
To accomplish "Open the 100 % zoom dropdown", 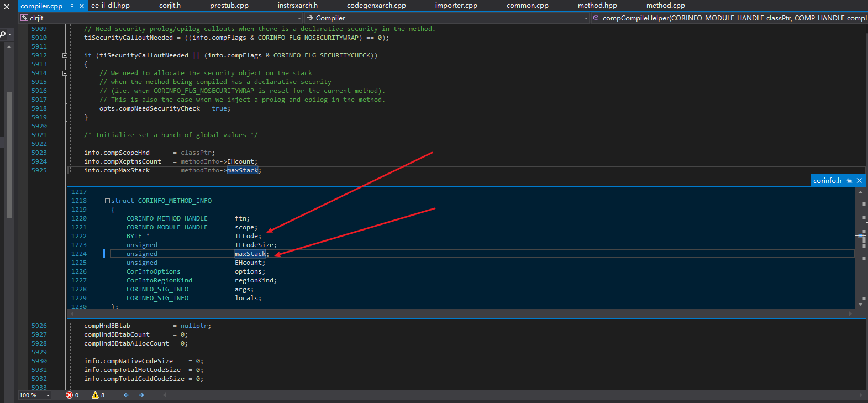I will pos(48,395).
